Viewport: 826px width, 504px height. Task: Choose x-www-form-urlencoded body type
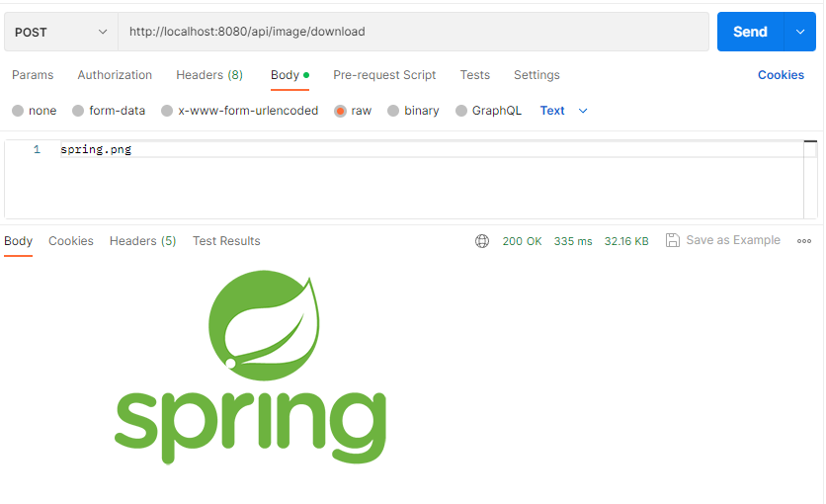click(167, 111)
